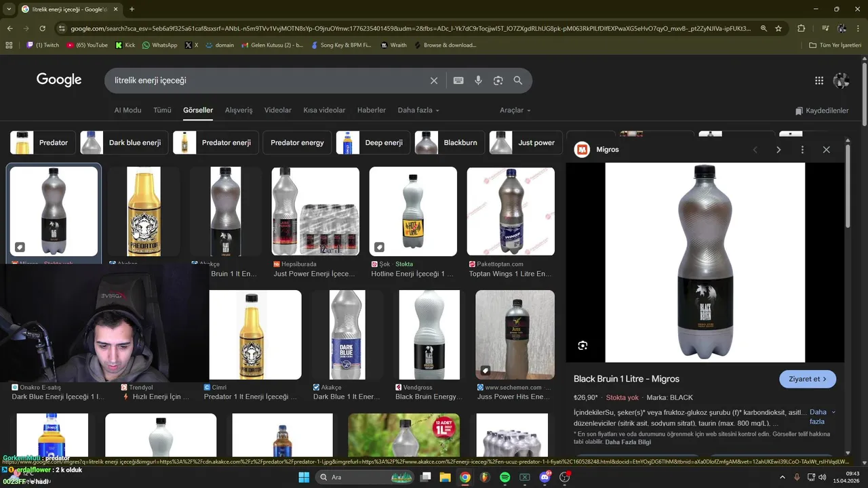This screenshot has height=488, width=868.
Task: Show hidden system tray icons chevron
Action: [782, 477]
